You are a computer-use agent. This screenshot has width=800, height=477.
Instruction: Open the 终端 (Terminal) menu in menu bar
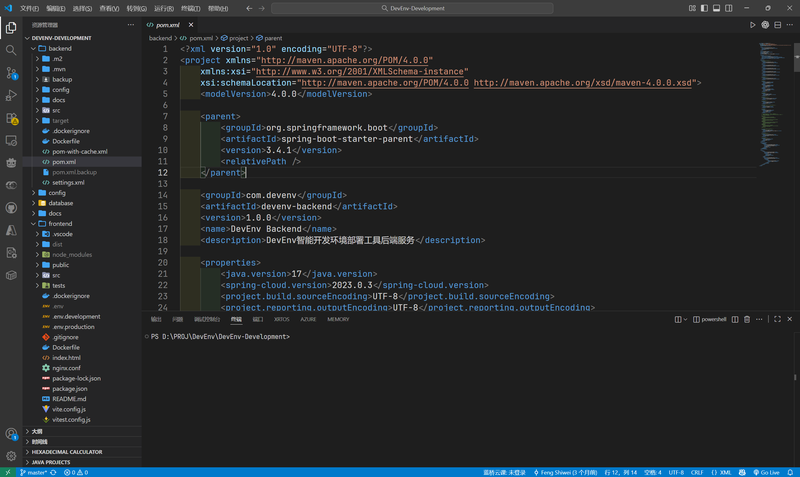coord(189,8)
